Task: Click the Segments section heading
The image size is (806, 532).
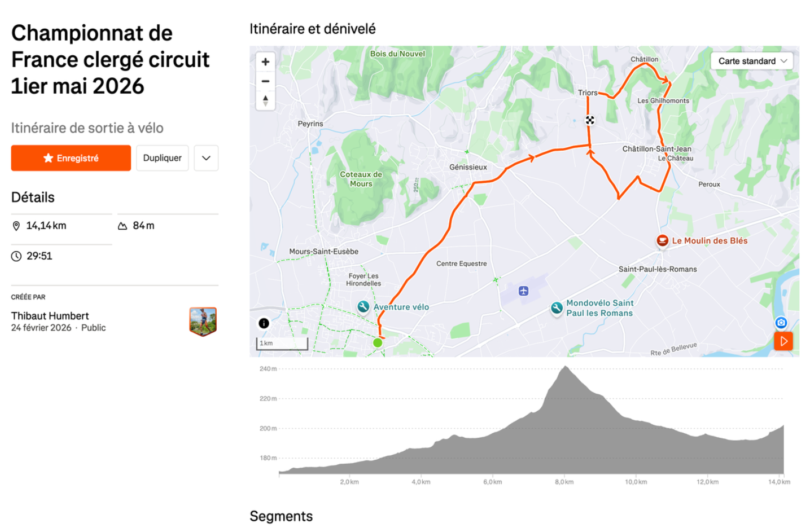Action: tap(281, 516)
